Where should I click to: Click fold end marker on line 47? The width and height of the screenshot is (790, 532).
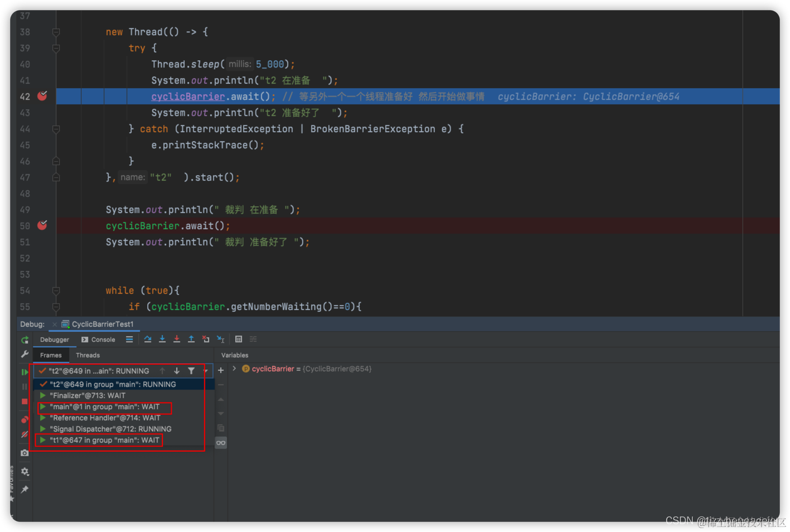click(56, 178)
